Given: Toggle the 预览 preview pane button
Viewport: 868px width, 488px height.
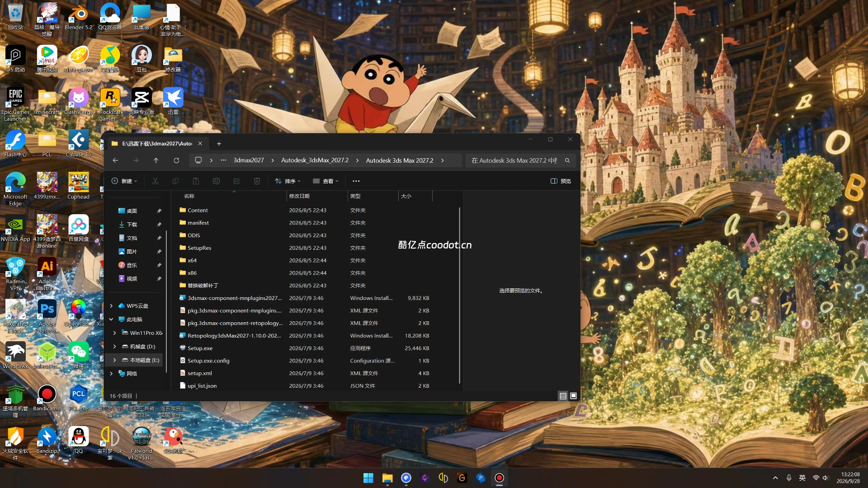Looking at the screenshot, I should [561, 181].
